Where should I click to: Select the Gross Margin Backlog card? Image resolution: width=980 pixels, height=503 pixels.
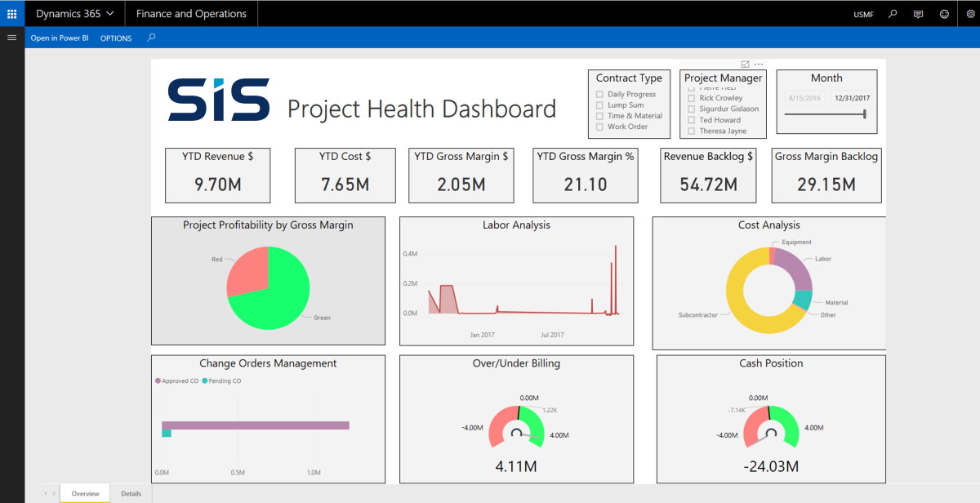[826, 175]
